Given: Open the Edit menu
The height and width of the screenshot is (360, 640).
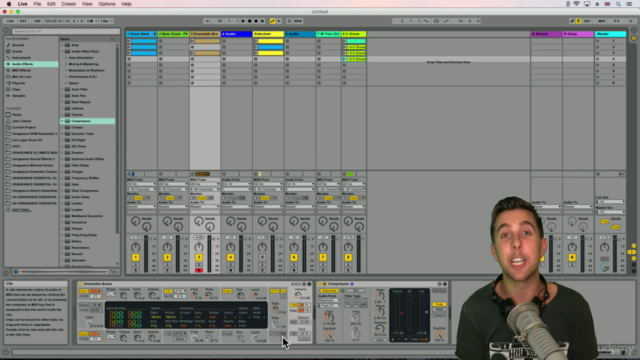Looking at the screenshot, I should click(x=51, y=4).
